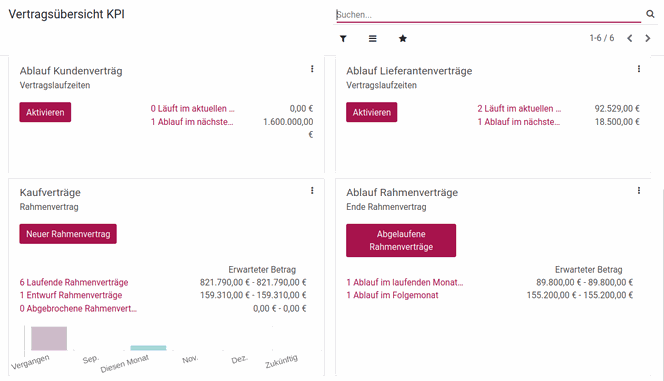Click the Neuer Rahmenvertrag button
Screen dimensions: 664x381
tap(68, 234)
